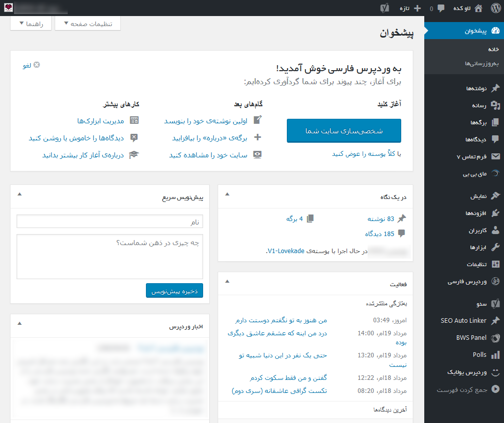Open the راهنما help dropdown
This screenshot has height=423, width=504.
(x=31, y=24)
